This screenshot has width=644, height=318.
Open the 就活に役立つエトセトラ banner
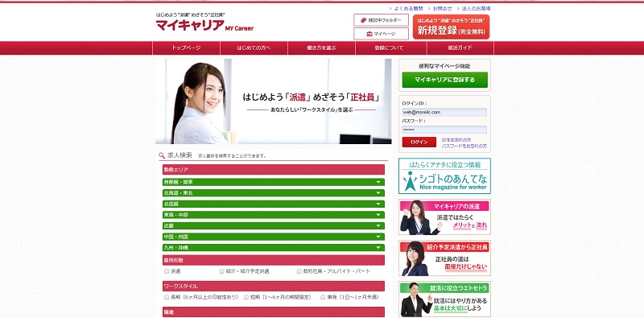pos(444,299)
